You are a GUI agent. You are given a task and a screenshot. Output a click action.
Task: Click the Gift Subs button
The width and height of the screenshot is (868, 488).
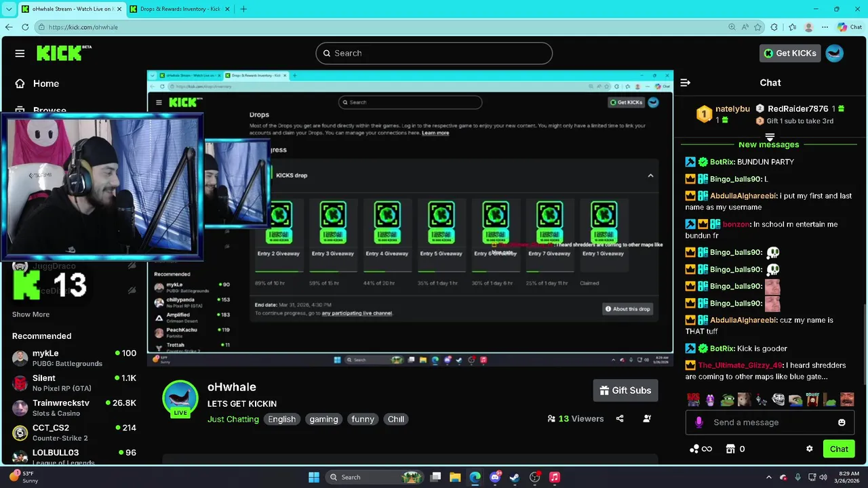click(625, 390)
